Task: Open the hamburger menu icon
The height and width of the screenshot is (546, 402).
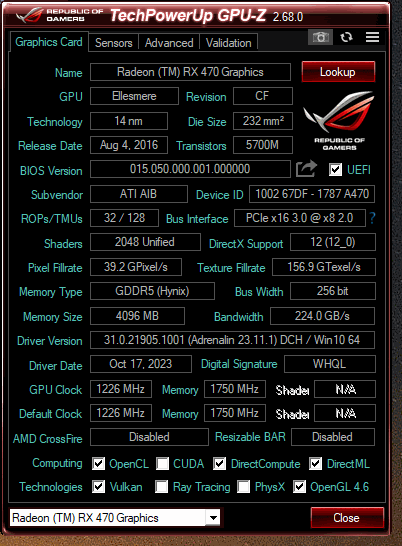Action: point(372,37)
